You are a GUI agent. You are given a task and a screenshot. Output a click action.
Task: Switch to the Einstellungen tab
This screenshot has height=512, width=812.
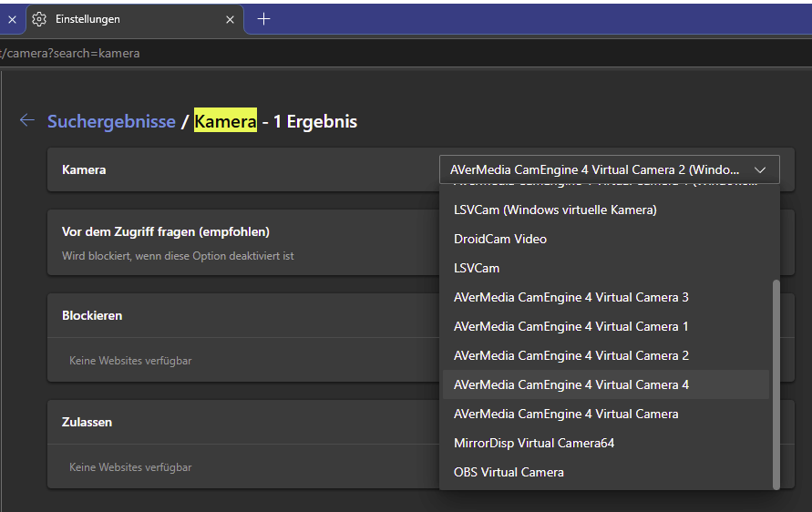coord(135,19)
